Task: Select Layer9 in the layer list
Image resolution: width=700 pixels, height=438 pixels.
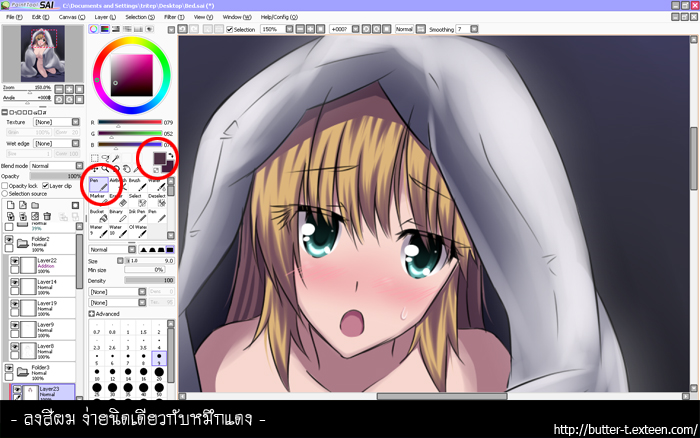Action: (x=42, y=330)
